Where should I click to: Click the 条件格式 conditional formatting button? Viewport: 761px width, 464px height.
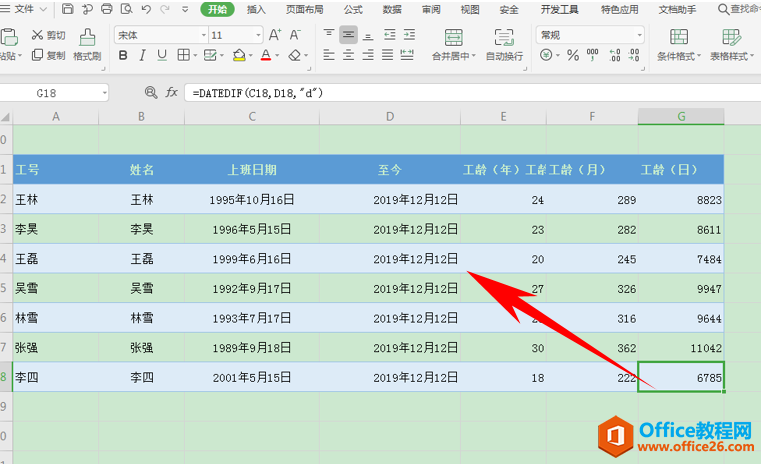(678, 44)
